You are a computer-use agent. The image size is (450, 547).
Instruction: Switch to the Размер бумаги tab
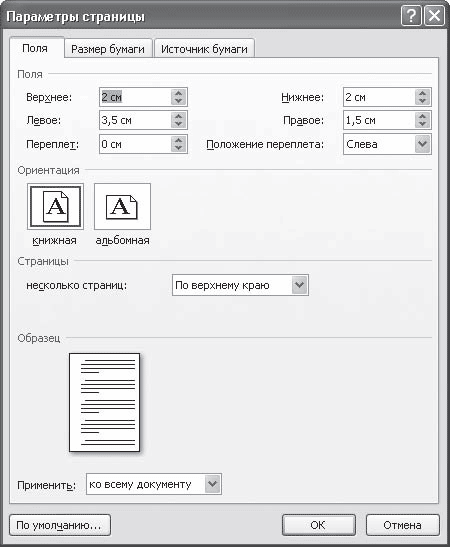(108, 49)
